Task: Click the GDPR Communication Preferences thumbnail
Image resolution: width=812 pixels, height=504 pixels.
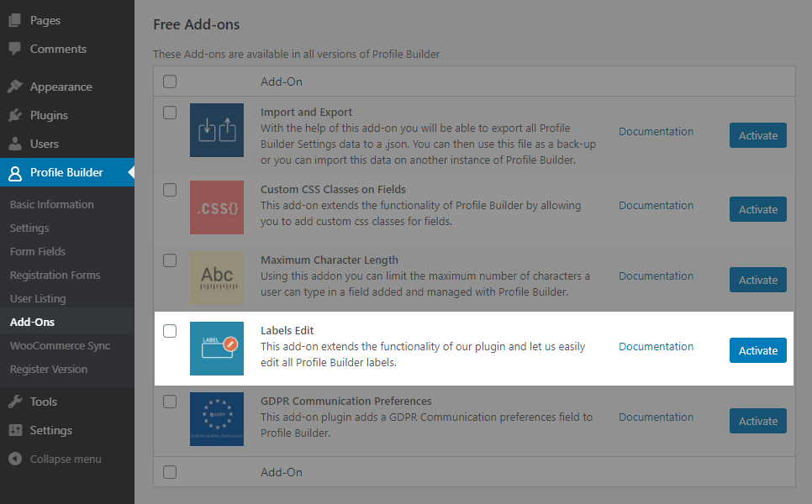Action: coord(217,419)
